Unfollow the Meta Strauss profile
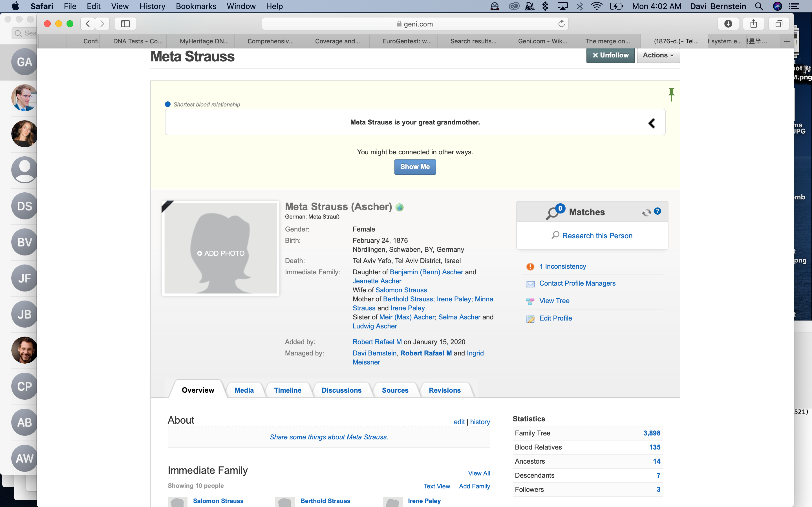This screenshot has width=812, height=507. pos(610,55)
